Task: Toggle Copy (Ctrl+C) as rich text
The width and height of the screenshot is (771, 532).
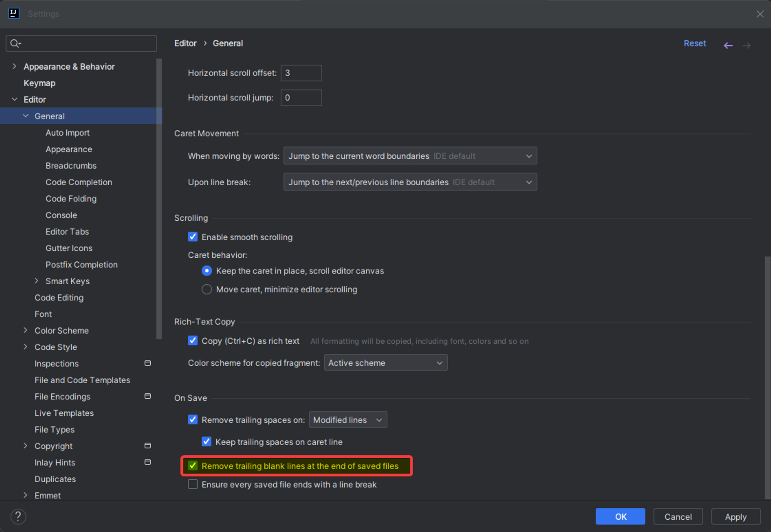Action: point(193,341)
